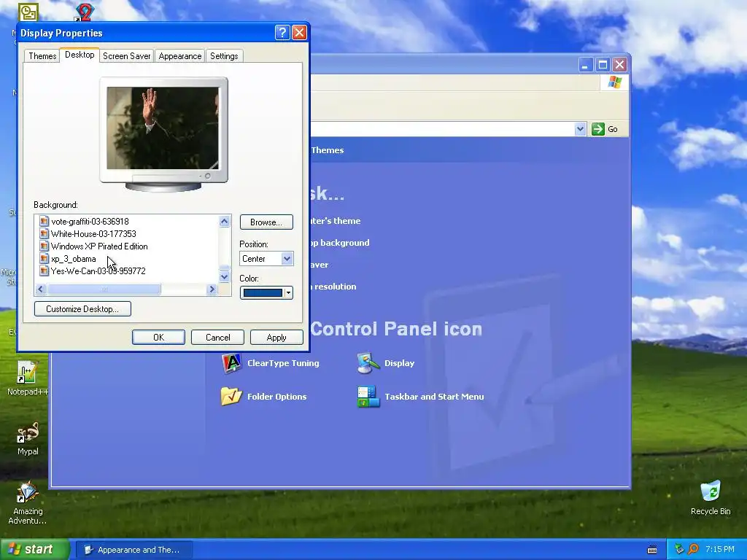Click the Control Panel address bar field
This screenshot has height=560, width=747.
(442, 129)
